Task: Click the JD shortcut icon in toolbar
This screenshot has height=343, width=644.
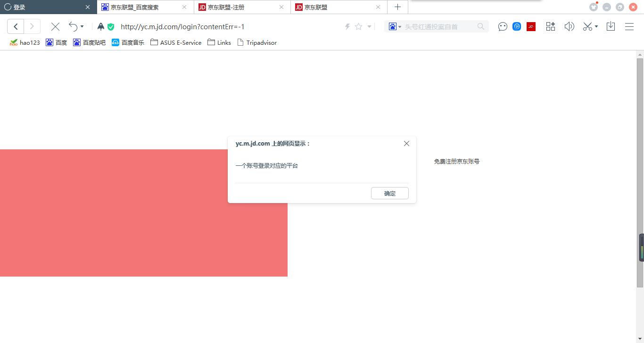Action: click(531, 26)
